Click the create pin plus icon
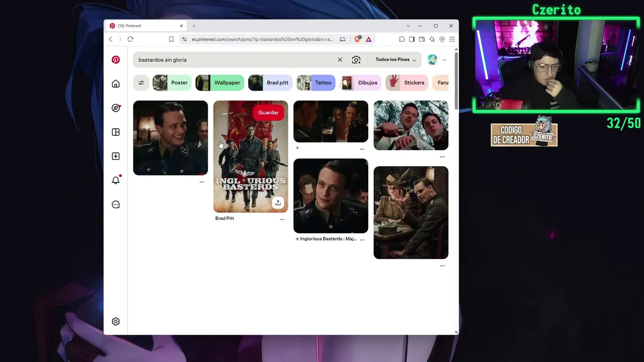 (116, 156)
